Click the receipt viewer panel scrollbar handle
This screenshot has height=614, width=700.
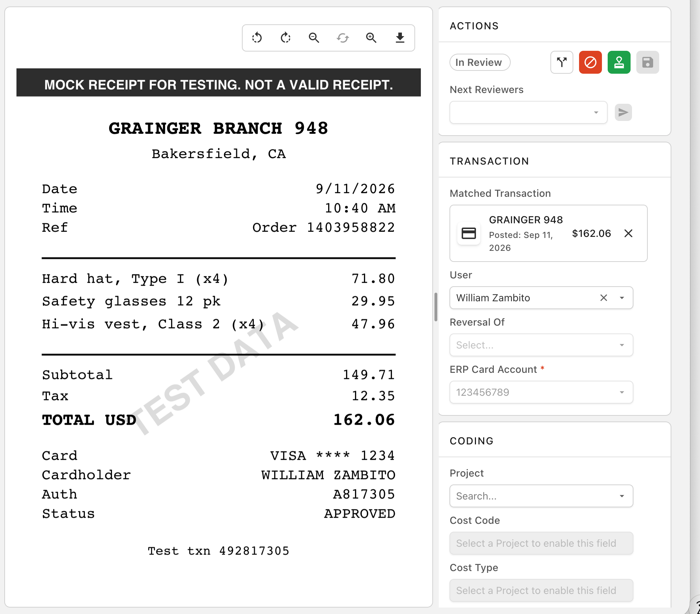coord(436,307)
